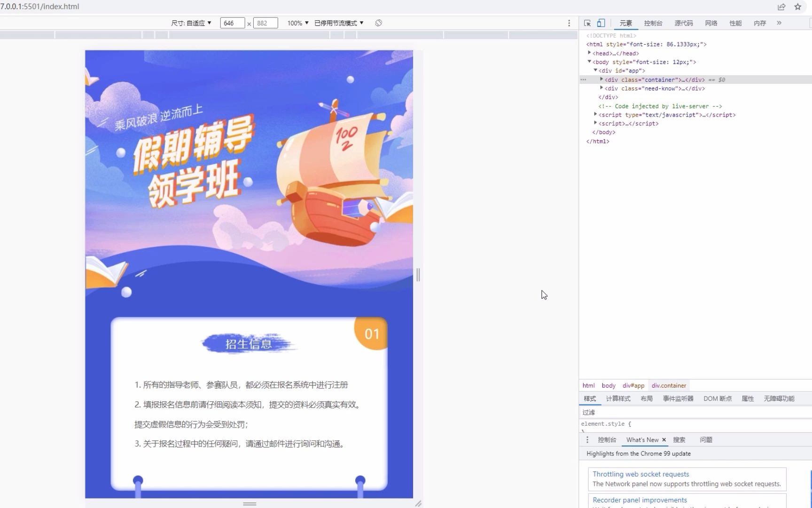Click the share page icon
This screenshot has width=812, height=508.
pos(781,7)
